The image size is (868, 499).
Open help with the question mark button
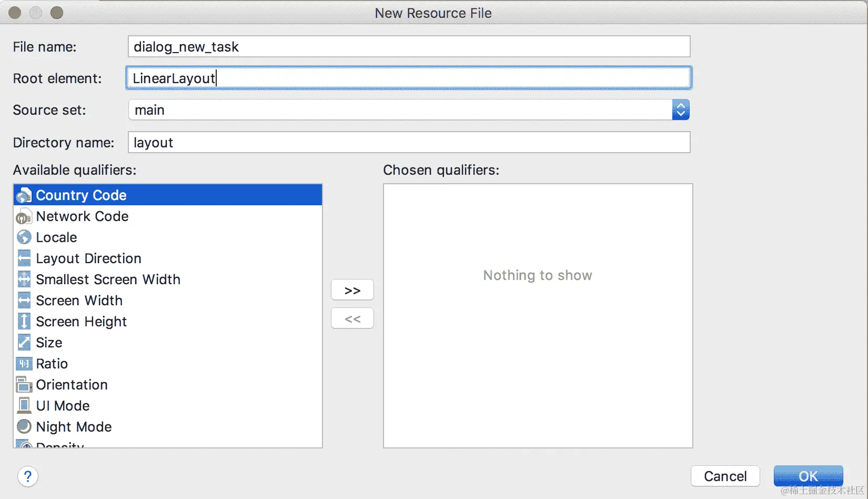(28, 477)
